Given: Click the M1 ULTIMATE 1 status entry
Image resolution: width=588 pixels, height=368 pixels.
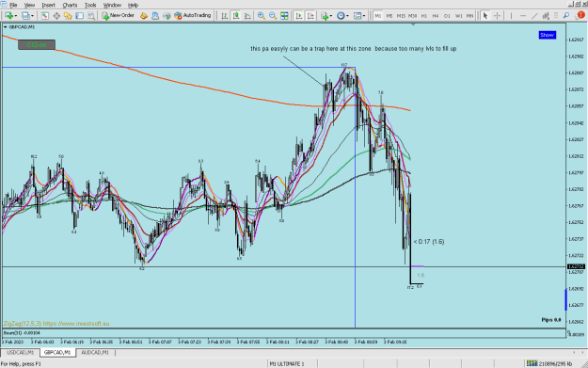Looking at the screenshot, I should pos(287,364).
